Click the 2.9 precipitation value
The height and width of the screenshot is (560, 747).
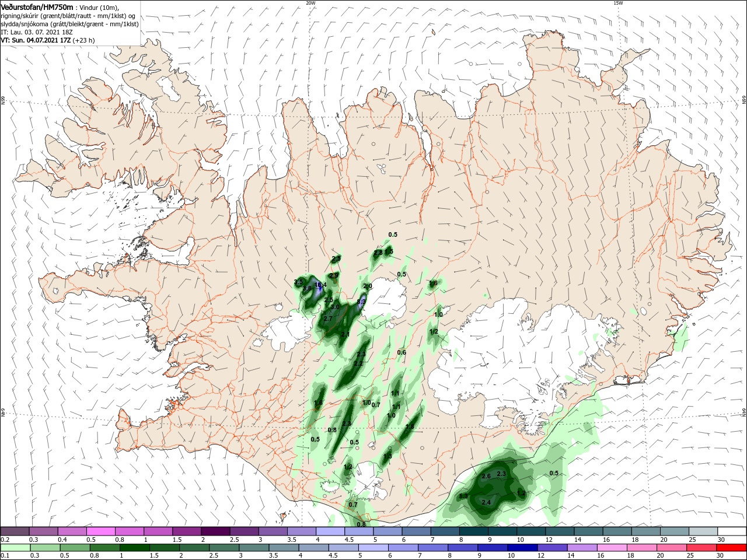point(334,275)
